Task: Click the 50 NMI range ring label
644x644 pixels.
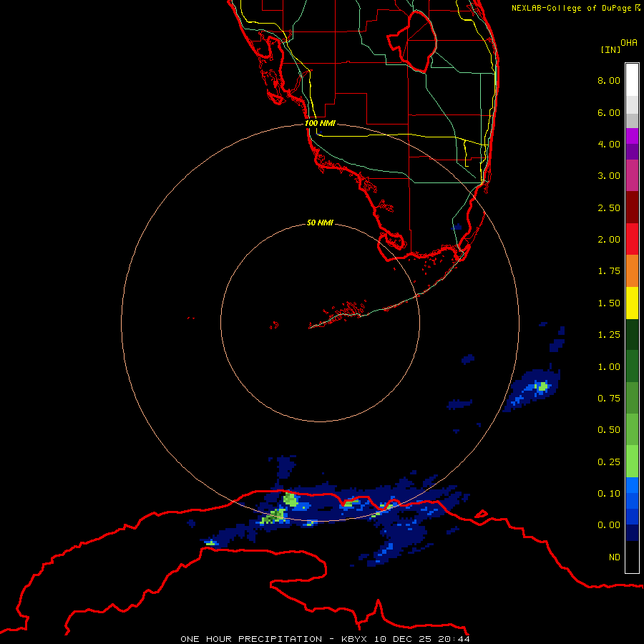Action: tap(320, 223)
